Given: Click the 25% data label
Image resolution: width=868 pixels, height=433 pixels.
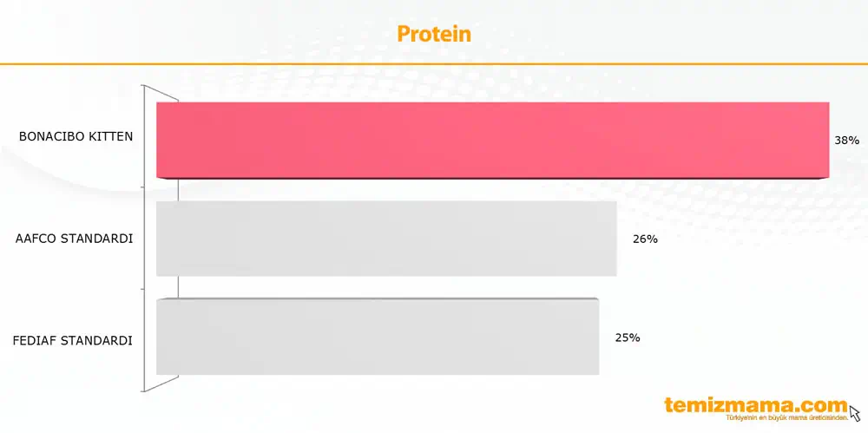Looking at the screenshot, I should tap(628, 338).
